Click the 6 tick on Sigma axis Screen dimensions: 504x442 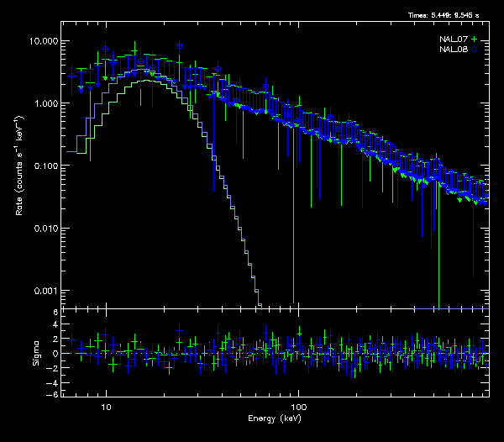click(56, 312)
